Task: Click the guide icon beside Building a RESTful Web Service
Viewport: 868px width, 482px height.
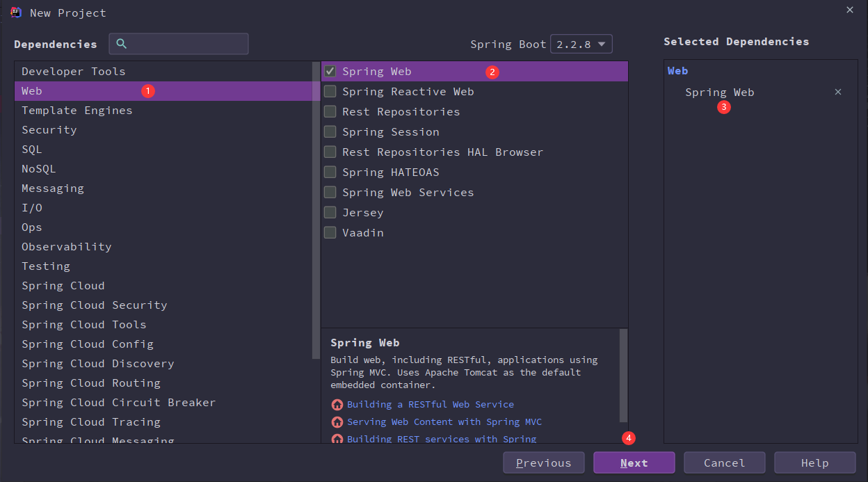Action: tap(337, 405)
